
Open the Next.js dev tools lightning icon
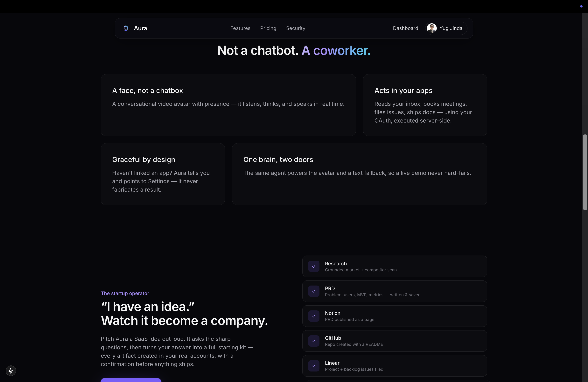tap(11, 371)
